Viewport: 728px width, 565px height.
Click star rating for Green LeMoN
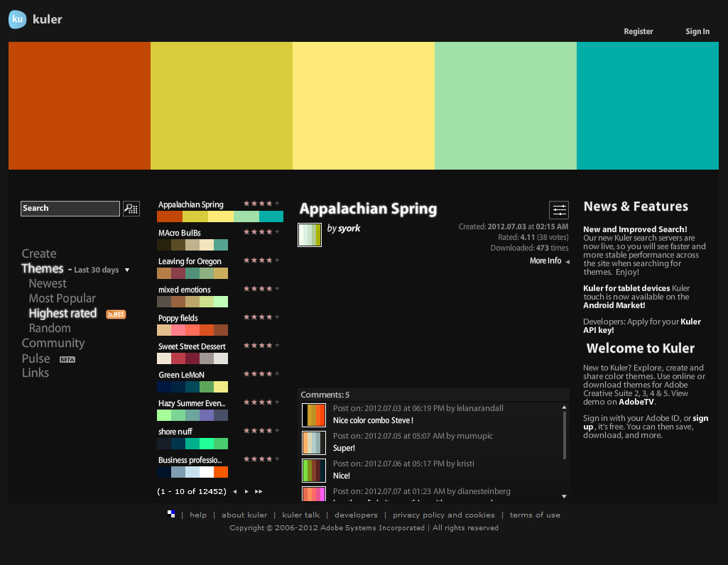click(x=262, y=374)
